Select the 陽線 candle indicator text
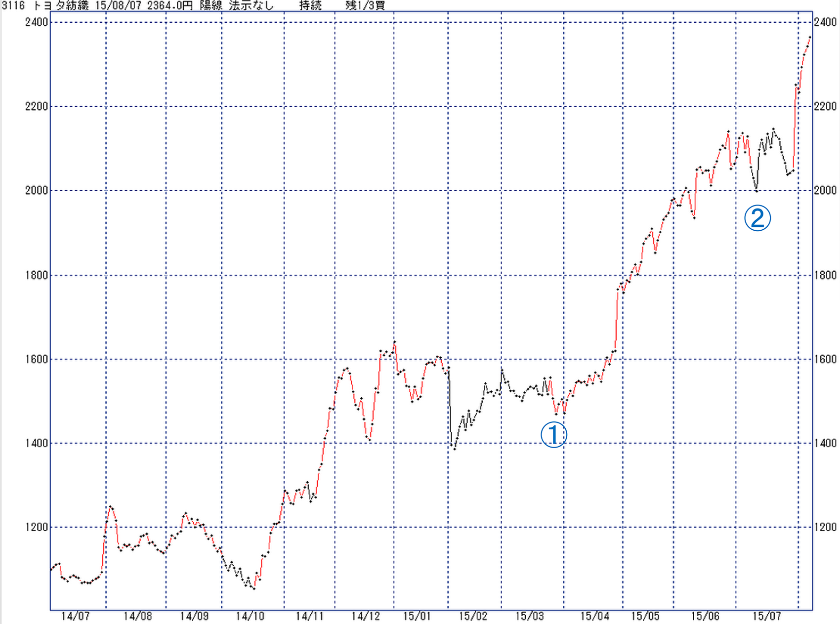 tap(211, 6)
